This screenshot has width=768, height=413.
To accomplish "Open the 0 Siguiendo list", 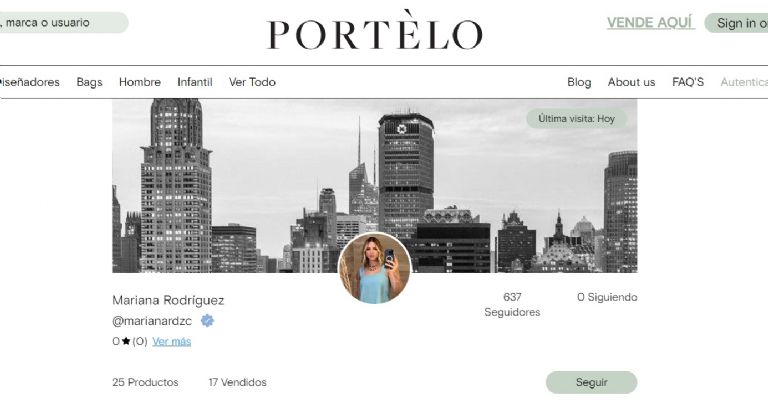I will pyautogui.click(x=607, y=297).
